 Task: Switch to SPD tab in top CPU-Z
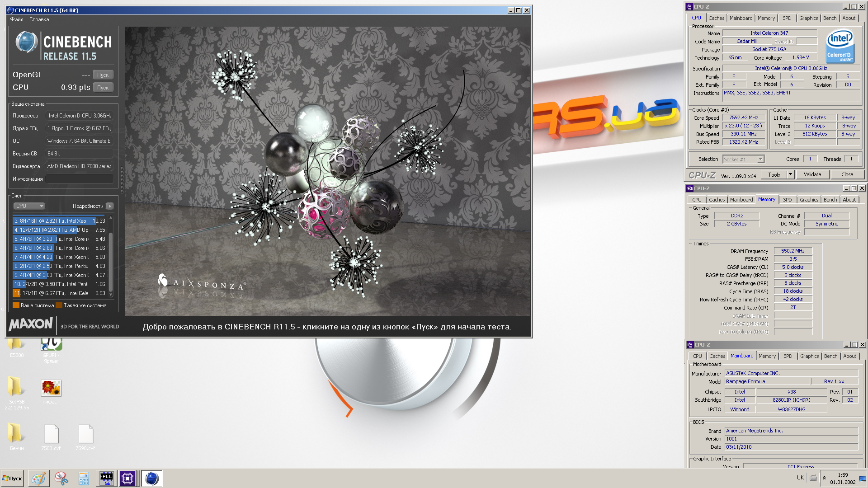coord(787,18)
